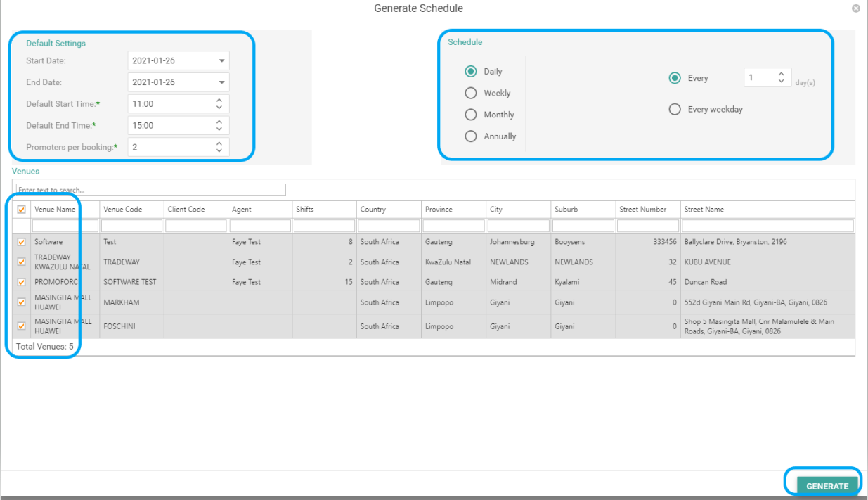The width and height of the screenshot is (868, 500).
Task: Sort by City column header
Action: pyautogui.click(x=519, y=210)
